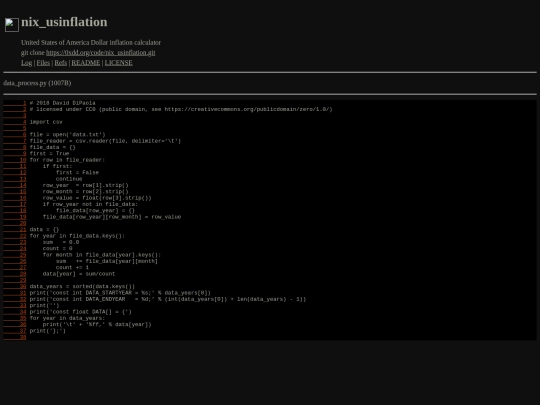Image resolution: width=540 pixels, height=405 pixels.
Task: Click the 'first = True' code line
Action: point(49,154)
